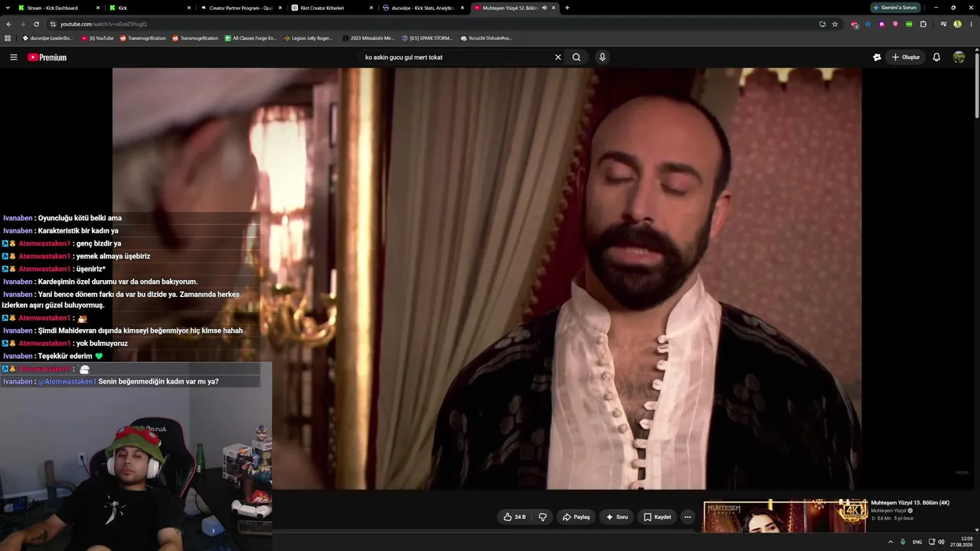Like the video with 34 B likes
Image resolution: width=980 pixels, height=551 pixels.
514,517
